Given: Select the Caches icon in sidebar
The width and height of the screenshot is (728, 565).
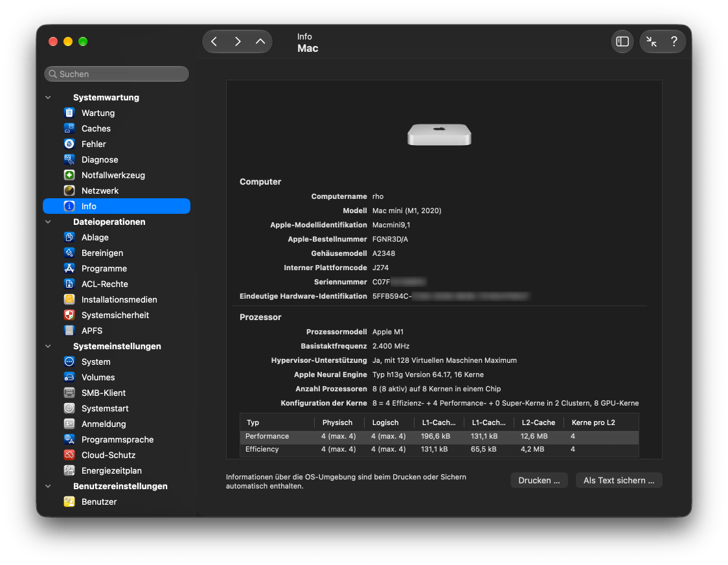Looking at the screenshot, I should (69, 128).
